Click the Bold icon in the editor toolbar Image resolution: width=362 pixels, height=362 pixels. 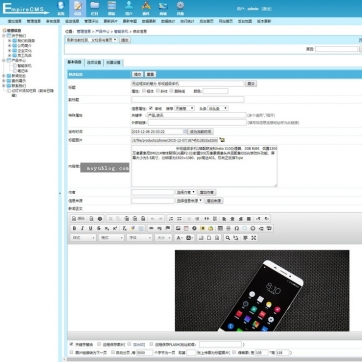(74, 228)
